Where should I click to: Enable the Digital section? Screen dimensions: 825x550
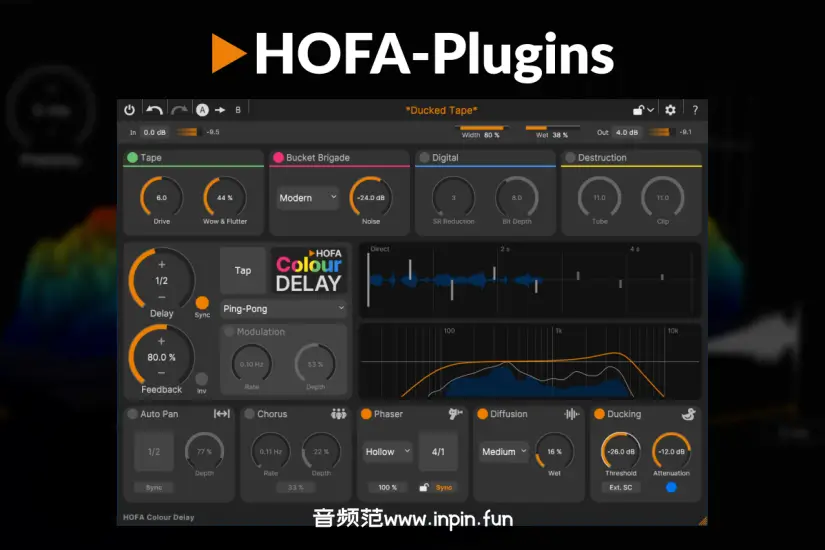(424, 157)
